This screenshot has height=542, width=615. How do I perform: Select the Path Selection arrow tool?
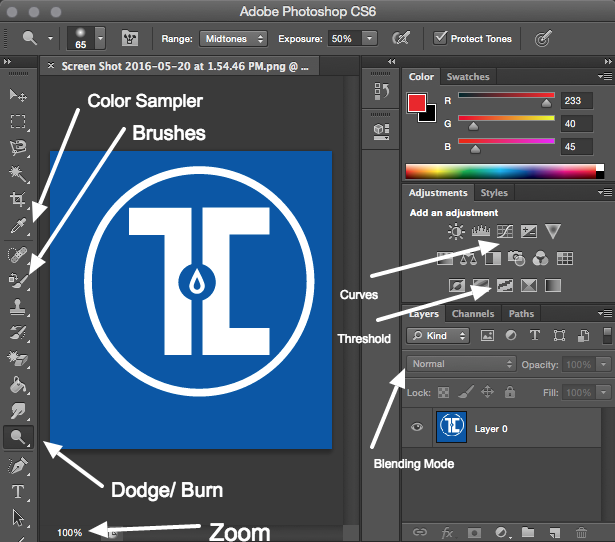18,518
